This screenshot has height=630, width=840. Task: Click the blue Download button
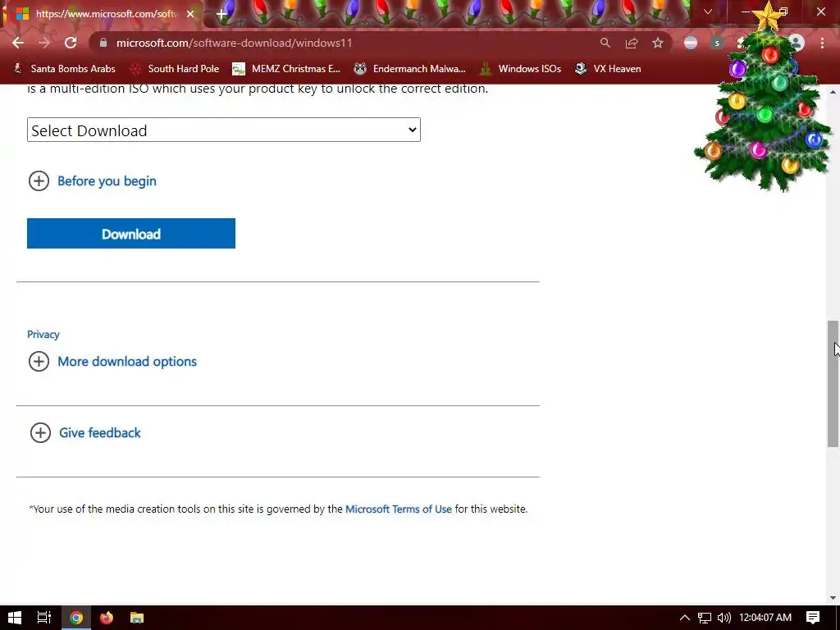pyautogui.click(x=131, y=234)
